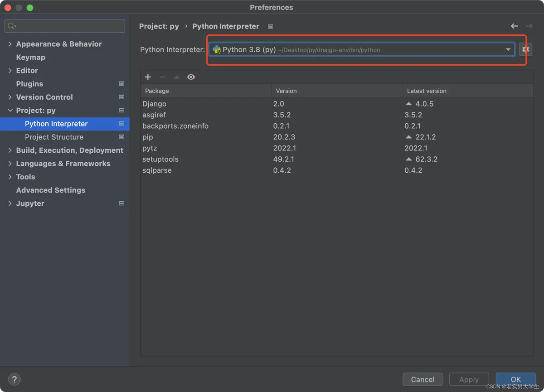Expand the Languages & Frameworks chevron
Viewport: 544px width, 392px height.
coord(10,164)
